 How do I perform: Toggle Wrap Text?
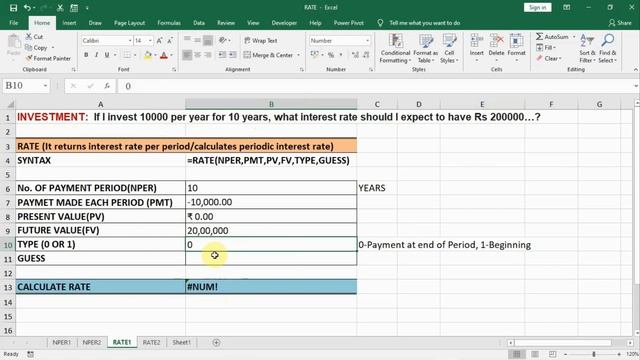pos(261,40)
